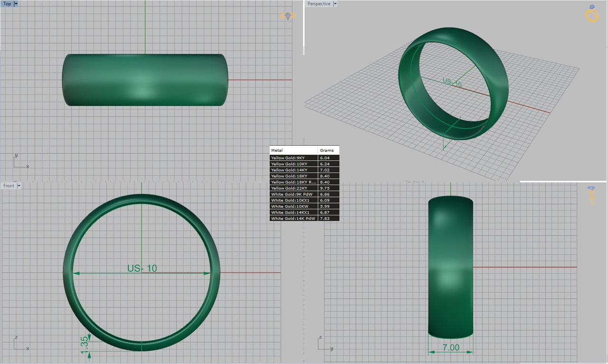Click the side-view ring icon in right viewport
Viewport: 608px width, 364px height.
(592, 195)
